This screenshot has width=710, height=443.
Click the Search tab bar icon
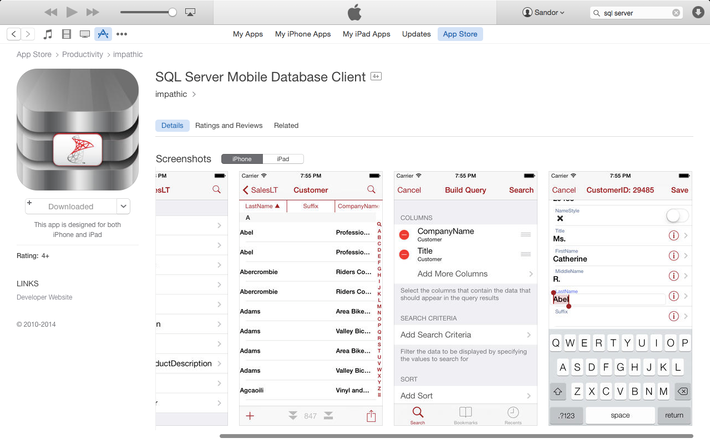click(x=417, y=415)
